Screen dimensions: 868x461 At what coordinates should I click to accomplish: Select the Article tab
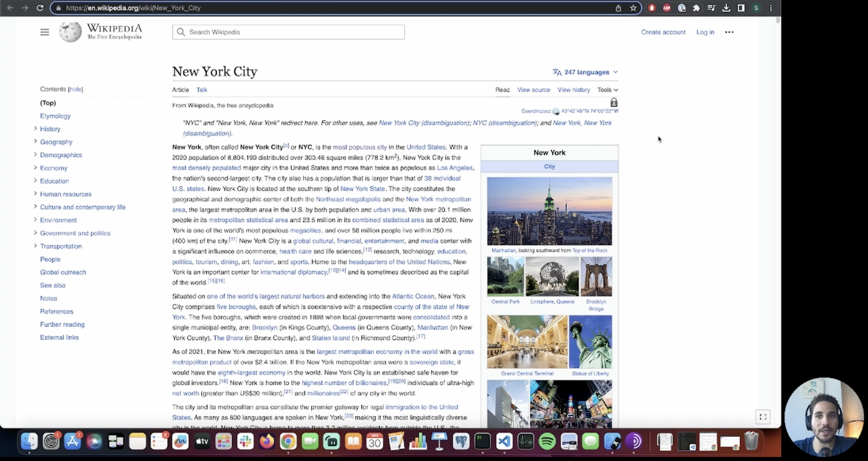coord(180,90)
